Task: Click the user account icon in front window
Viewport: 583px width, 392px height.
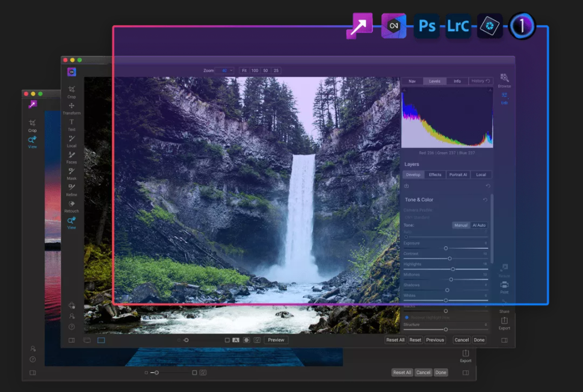Action: point(72,316)
